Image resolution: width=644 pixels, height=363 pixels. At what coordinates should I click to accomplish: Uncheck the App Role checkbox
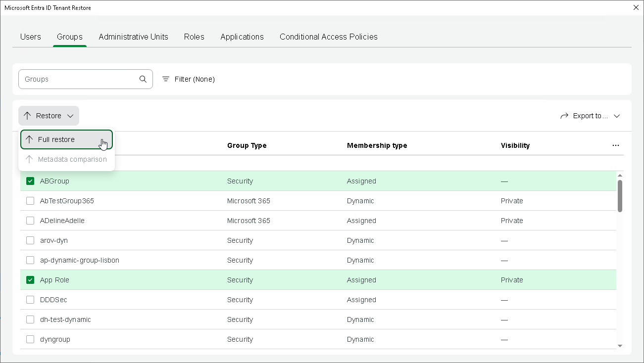point(30,280)
